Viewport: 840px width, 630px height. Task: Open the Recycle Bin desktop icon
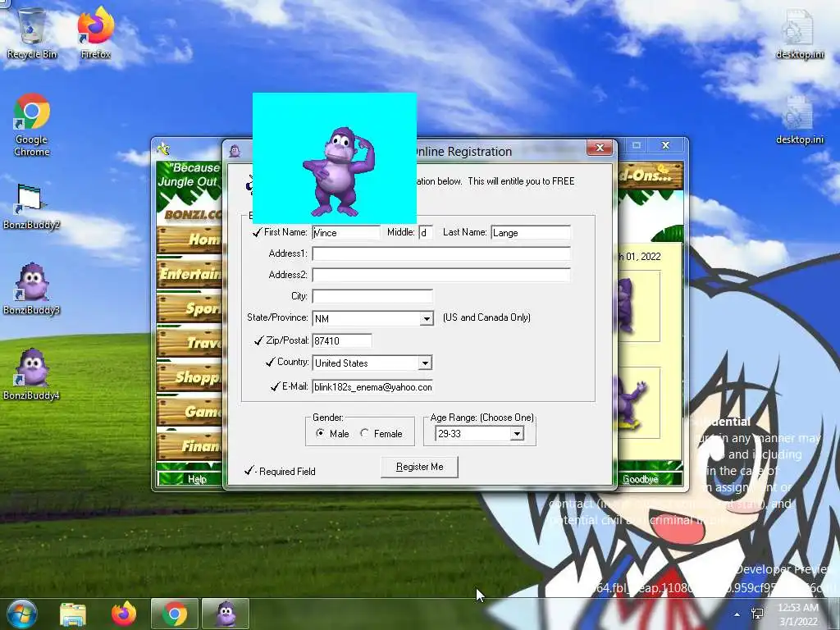click(32, 33)
